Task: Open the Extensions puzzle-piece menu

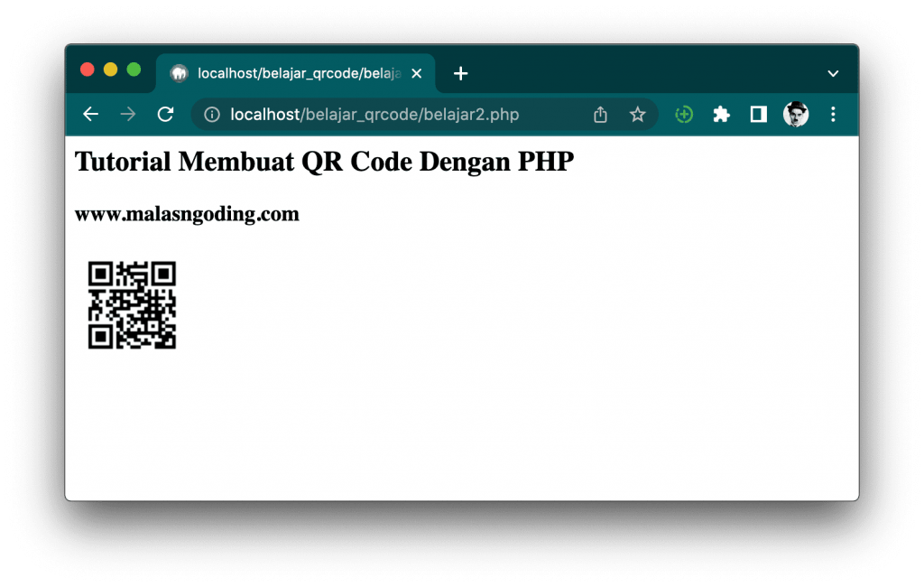Action: pos(721,115)
